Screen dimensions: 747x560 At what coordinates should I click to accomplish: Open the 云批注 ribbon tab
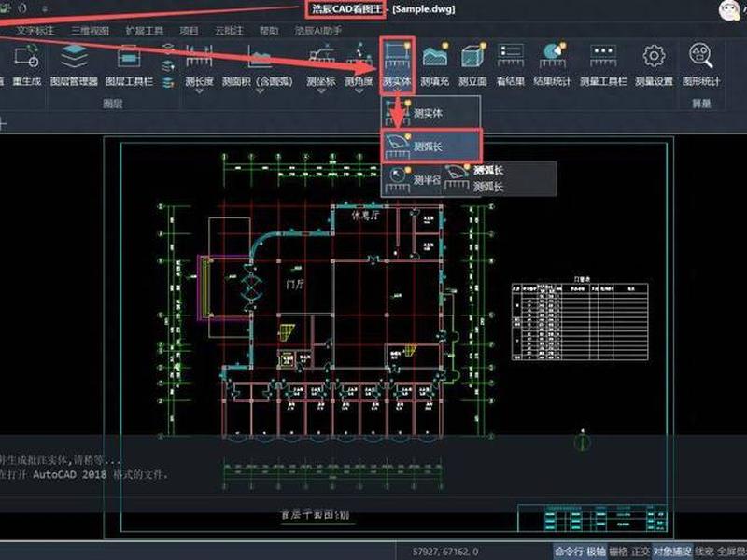coord(229,31)
